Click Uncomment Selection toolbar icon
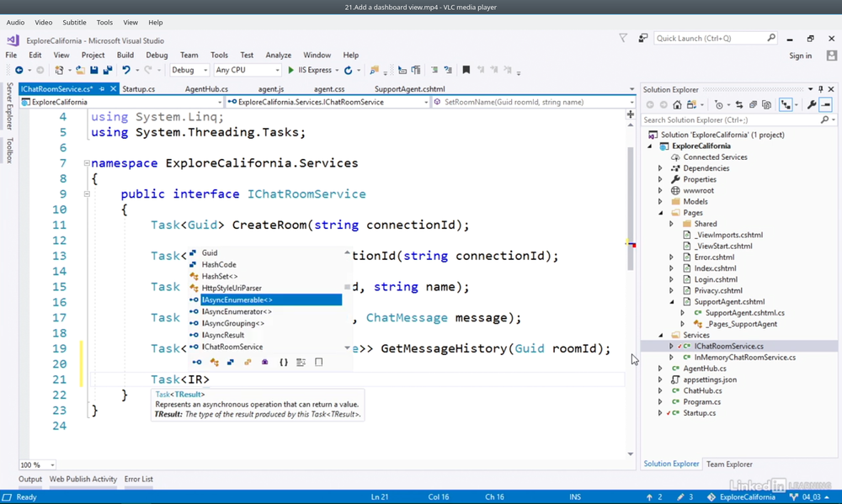842x504 pixels. [x=448, y=70]
